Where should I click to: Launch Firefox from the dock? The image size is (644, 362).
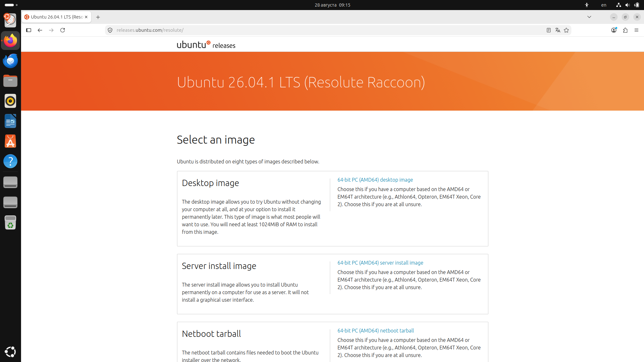click(10, 41)
